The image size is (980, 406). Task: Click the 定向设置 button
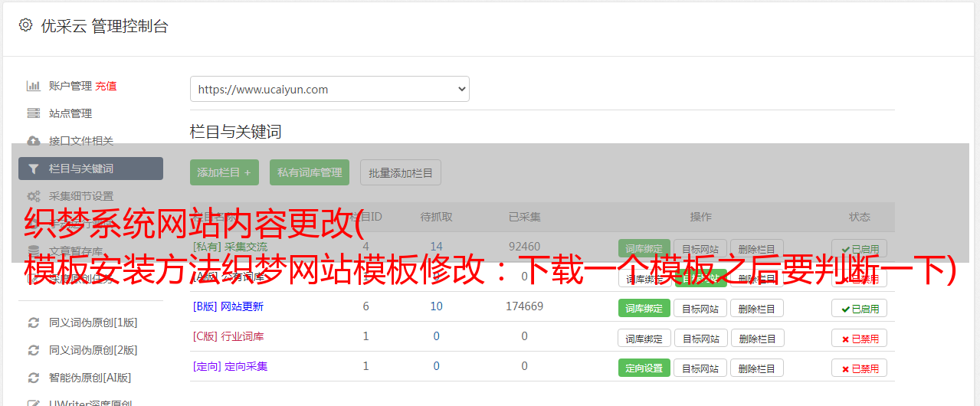pos(644,368)
